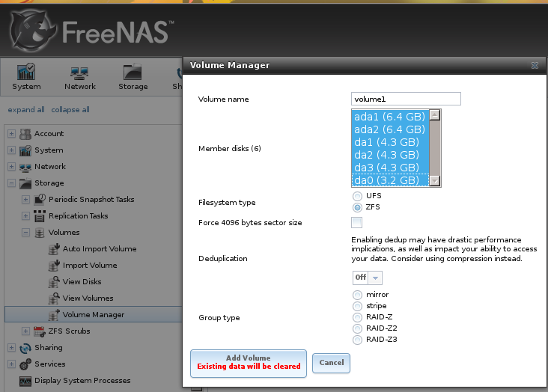
Task: Select disk da3 (4.3 GB)
Action: [x=390, y=168]
